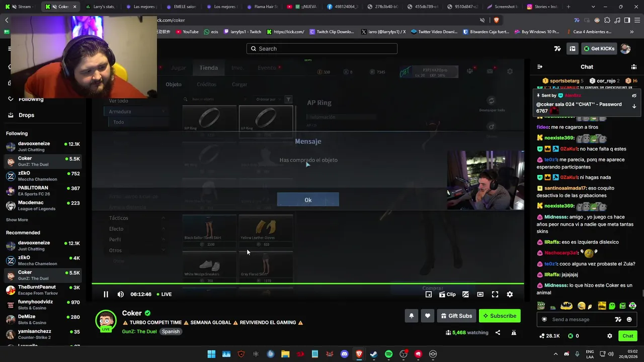Image resolution: width=644 pixels, height=362 pixels.
Task: Open Gift Subs for Coker
Action: click(x=456, y=316)
